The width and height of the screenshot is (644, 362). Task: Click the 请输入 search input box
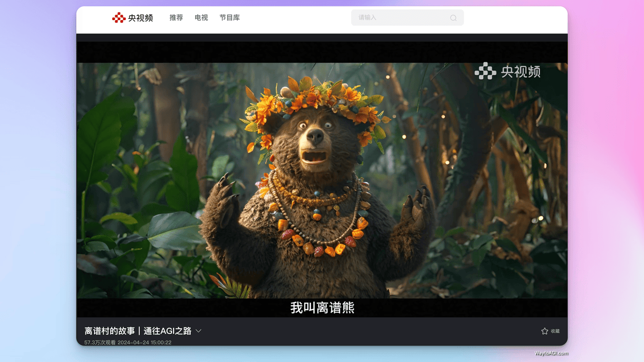(392, 17)
